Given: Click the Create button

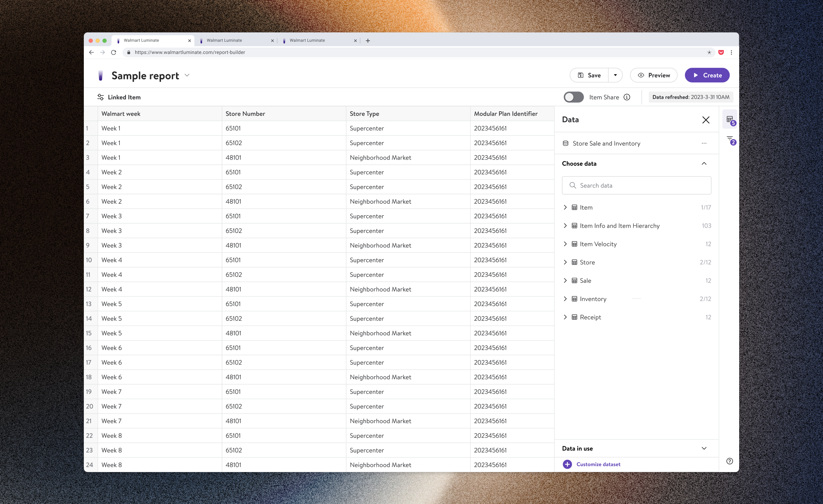Looking at the screenshot, I should [707, 75].
